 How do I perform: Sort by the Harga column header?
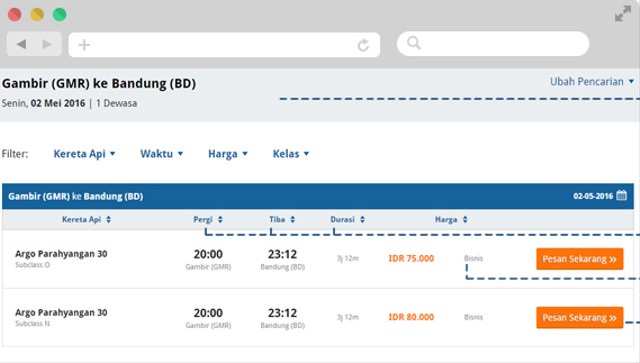451,220
